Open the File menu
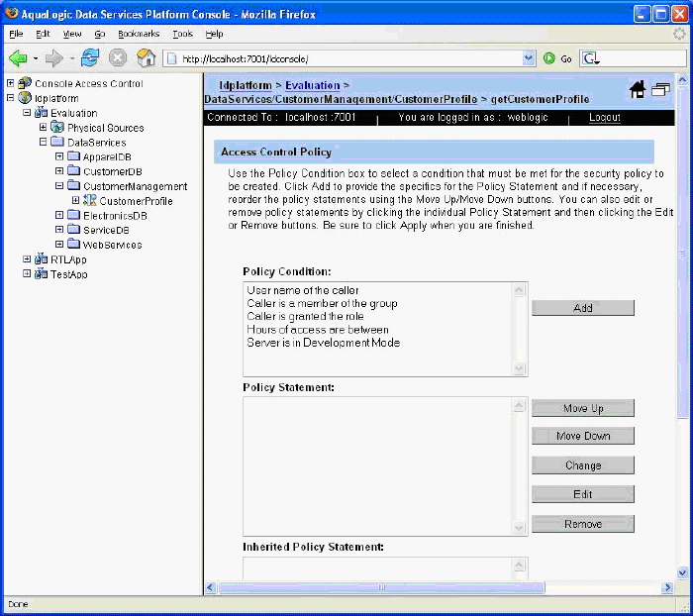 pyautogui.click(x=16, y=34)
